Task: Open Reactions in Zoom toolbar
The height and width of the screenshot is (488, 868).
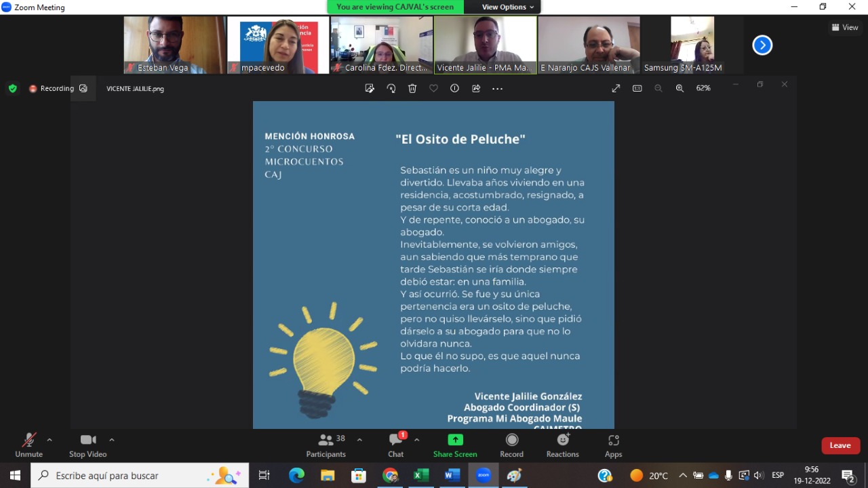Action: pyautogui.click(x=562, y=445)
